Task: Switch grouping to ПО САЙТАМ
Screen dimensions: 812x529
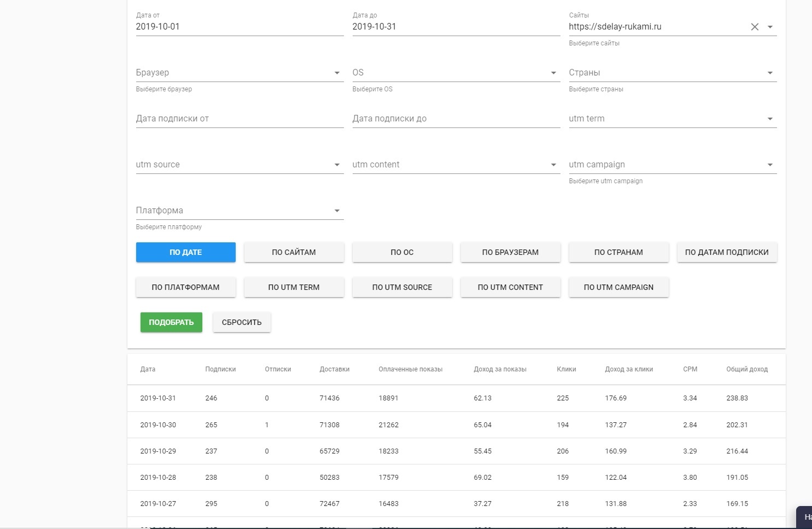Action: pyautogui.click(x=294, y=252)
